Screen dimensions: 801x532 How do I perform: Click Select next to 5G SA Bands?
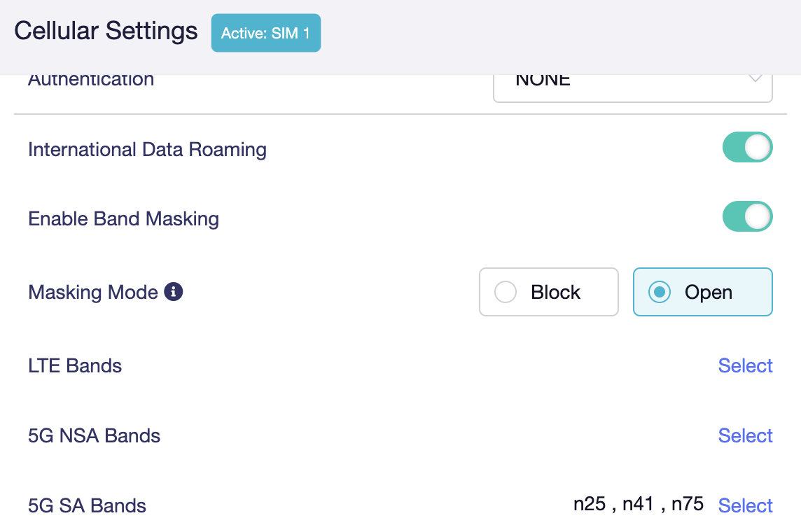[x=745, y=505]
